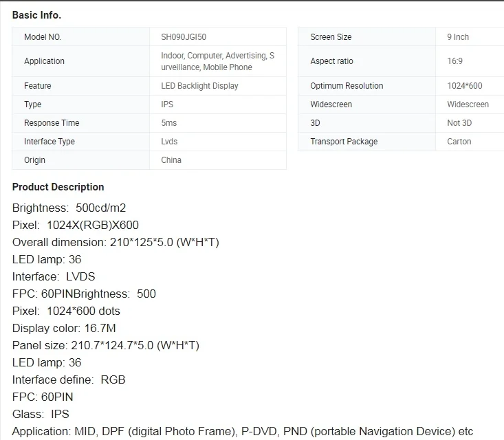Click the Brightness 500cd/m2 line
Viewport: 504px width, 440px height.
coord(69,208)
